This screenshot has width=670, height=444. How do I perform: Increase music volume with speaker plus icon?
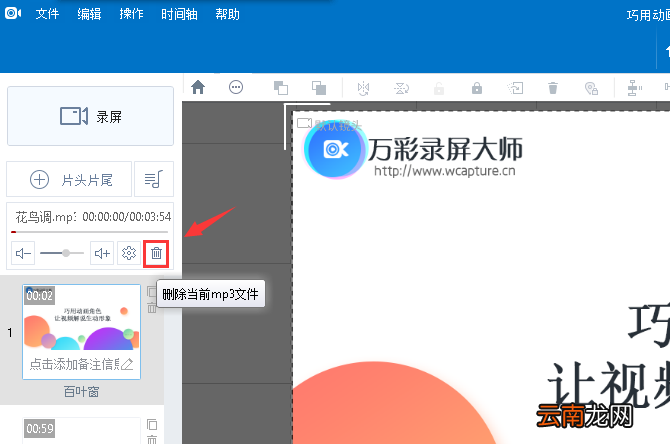(102, 253)
